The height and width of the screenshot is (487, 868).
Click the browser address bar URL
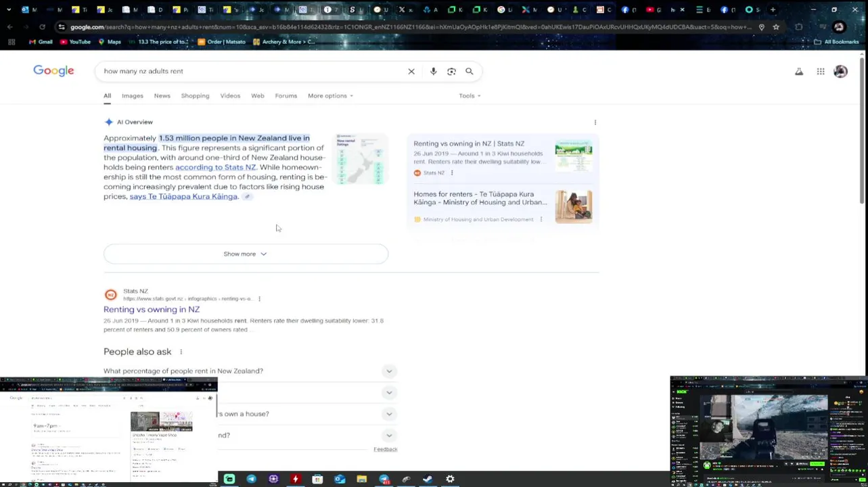pos(409,27)
